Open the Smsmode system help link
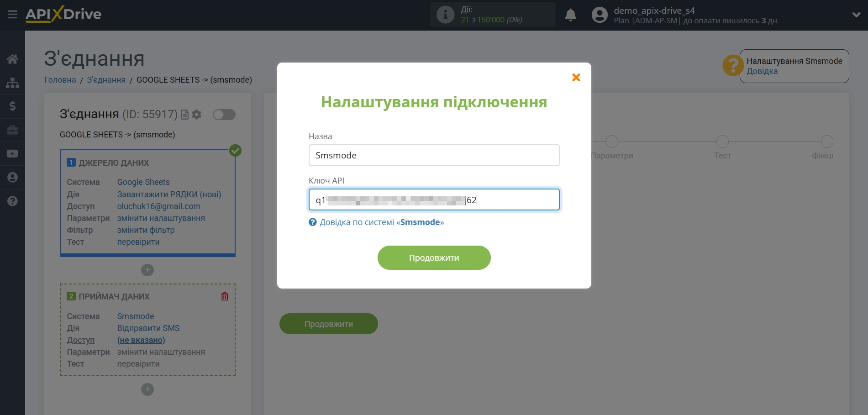The image size is (868, 415). pyautogui.click(x=381, y=222)
